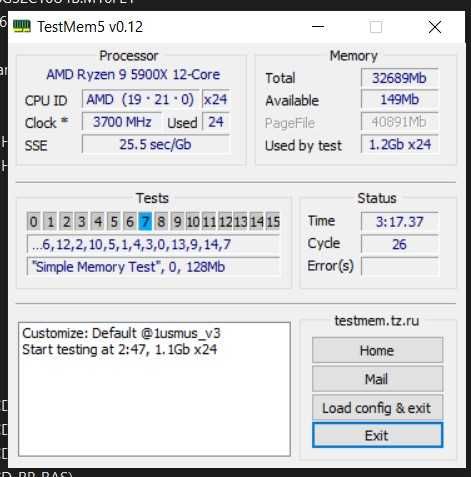Click log line Customize: Default @1usmus_v3
The width and height of the screenshot is (471, 477).
(121, 333)
